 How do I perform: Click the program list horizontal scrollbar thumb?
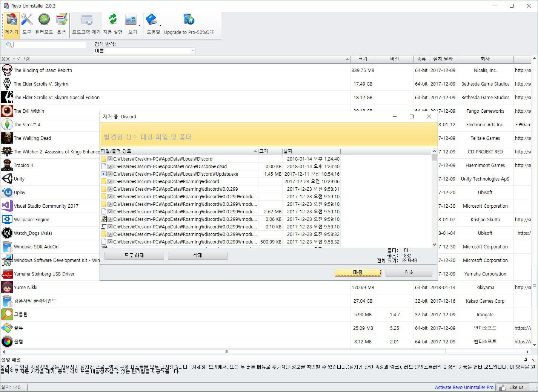pyautogui.click(x=226, y=352)
